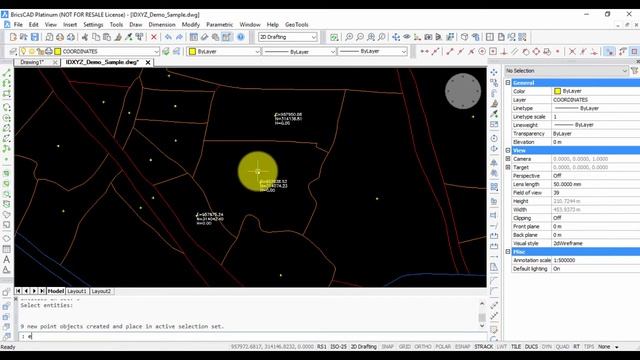Image resolution: width=640 pixels, height=360 pixels.
Task: Click the New drawing icon
Action: tap(13, 37)
